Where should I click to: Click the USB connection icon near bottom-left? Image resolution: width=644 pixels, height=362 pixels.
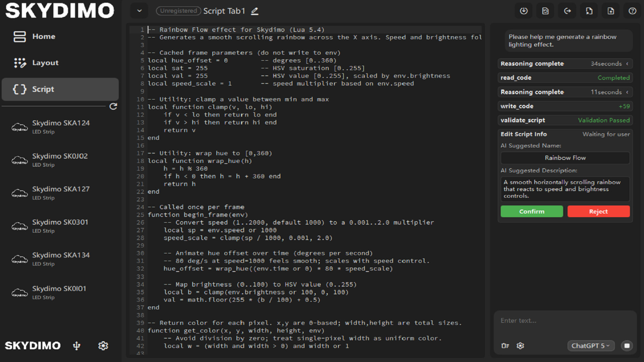point(76,346)
